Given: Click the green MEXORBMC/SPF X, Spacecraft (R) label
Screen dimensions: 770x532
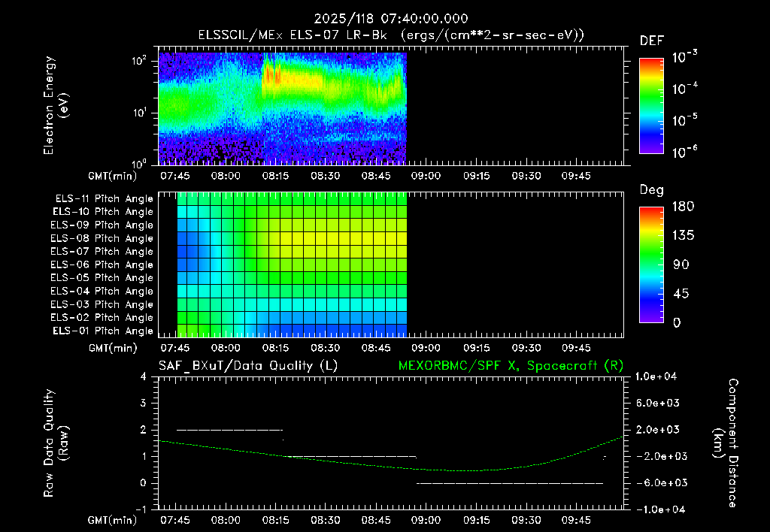Looking at the screenshot, I should (511, 366).
